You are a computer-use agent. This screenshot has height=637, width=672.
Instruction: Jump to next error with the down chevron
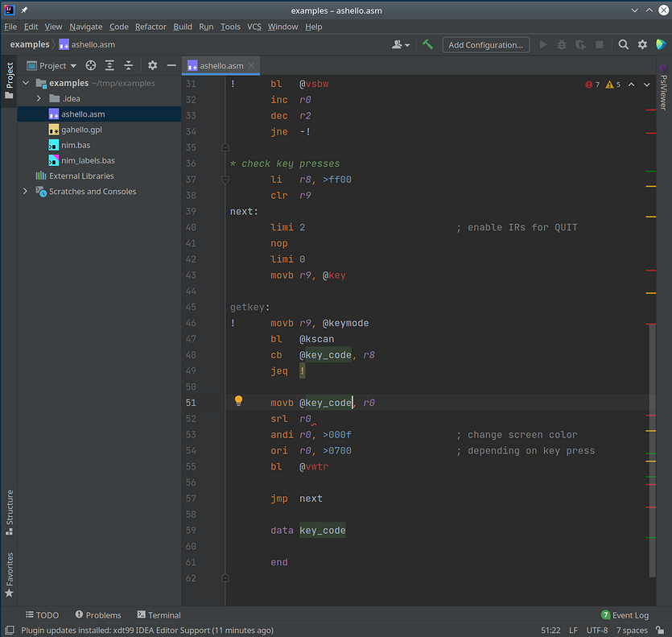[646, 83]
